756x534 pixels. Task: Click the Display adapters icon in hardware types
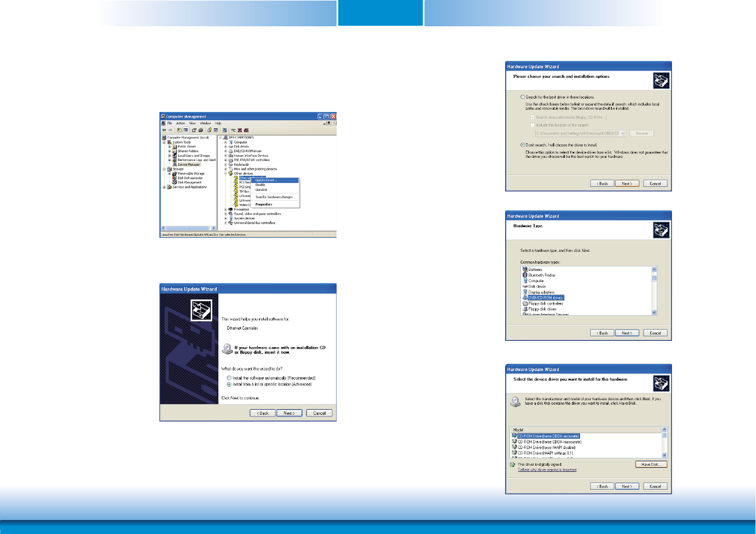click(x=525, y=292)
